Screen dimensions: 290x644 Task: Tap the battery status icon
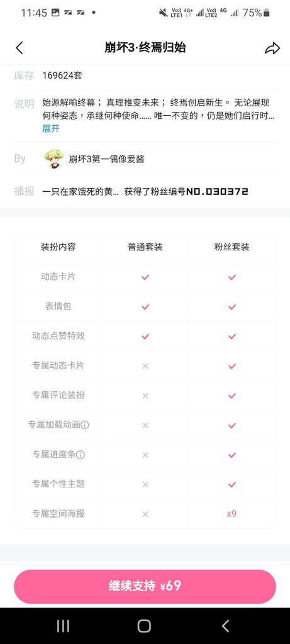[x=266, y=13]
